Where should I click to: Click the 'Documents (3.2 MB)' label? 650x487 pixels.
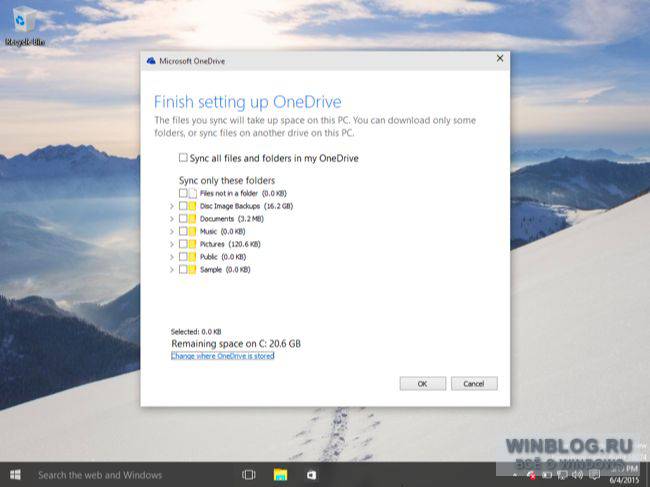(x=232, y=219)
